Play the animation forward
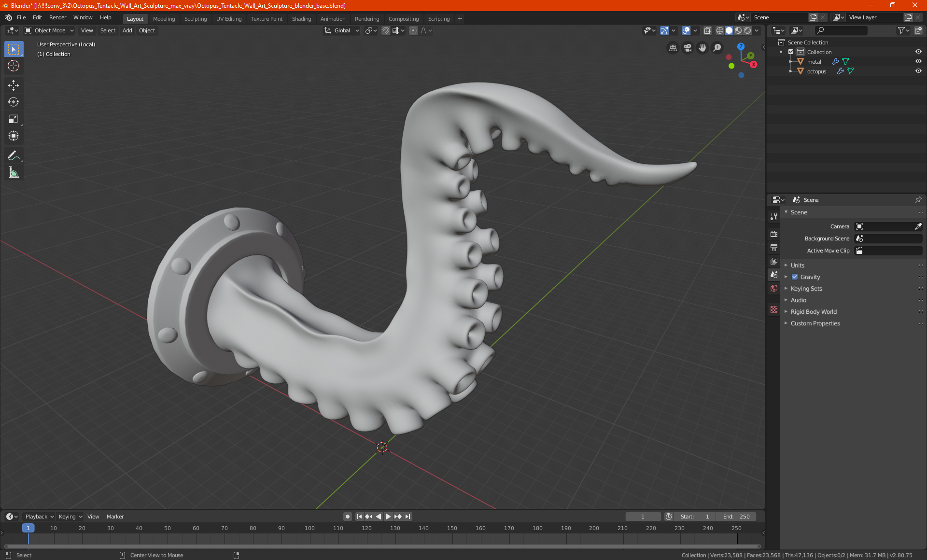927x560 pixels. [x=388, y=517]
